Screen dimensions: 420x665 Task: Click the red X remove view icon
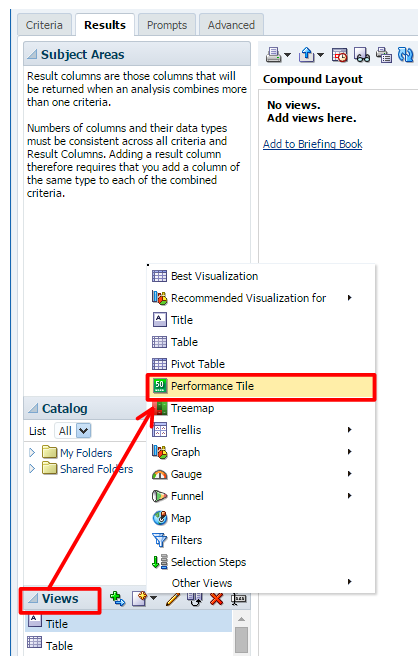216,598
